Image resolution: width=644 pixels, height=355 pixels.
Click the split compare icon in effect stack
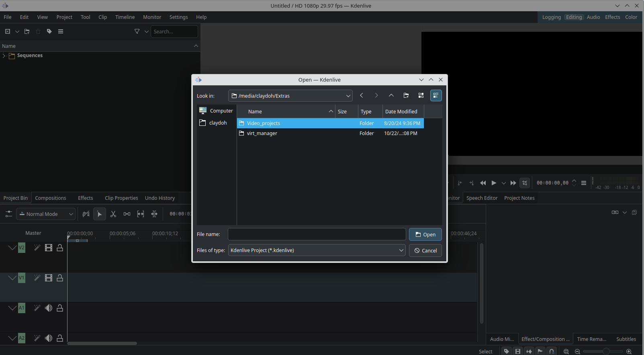tap(615, 212)
